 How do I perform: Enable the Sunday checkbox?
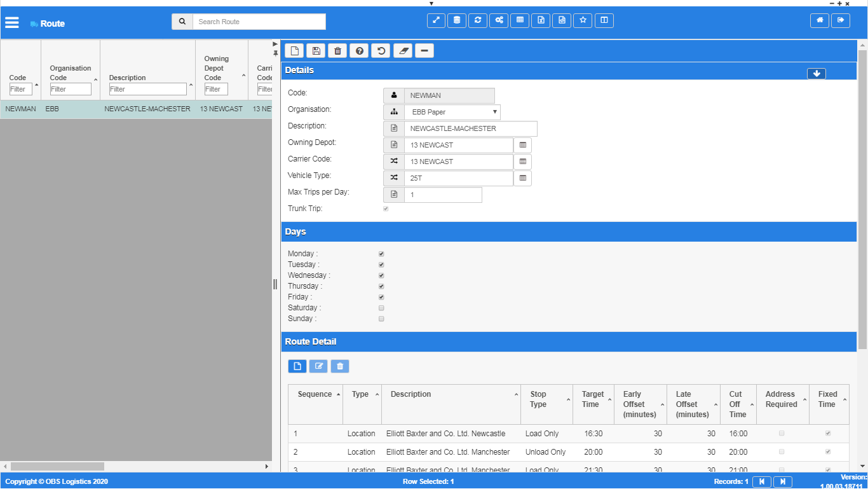click(381, 319)
